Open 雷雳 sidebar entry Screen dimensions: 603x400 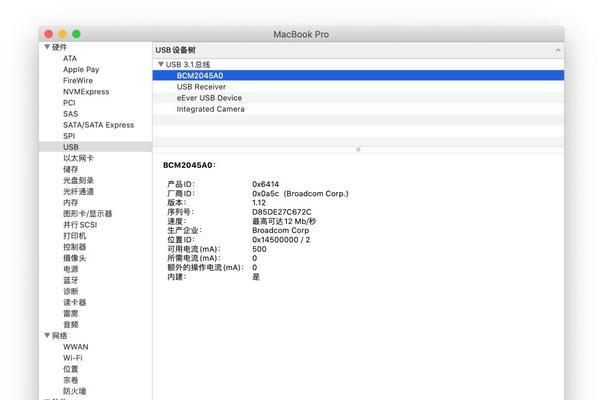[x=70, y=313]
